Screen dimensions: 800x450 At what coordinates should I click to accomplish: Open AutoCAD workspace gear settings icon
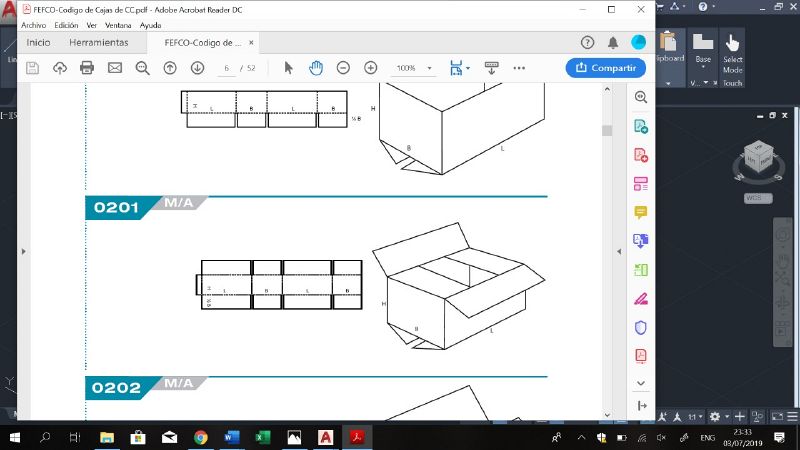(715, 417)
